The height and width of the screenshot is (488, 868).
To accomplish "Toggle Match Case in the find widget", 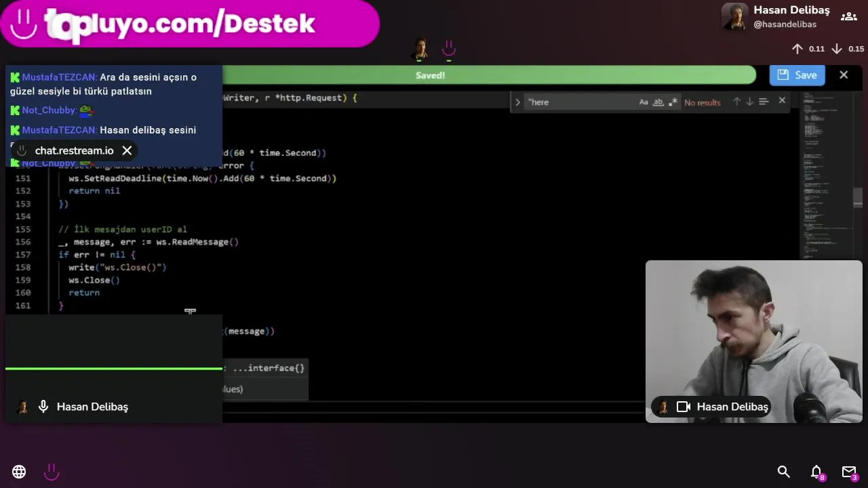I will [x=644, y=102].
